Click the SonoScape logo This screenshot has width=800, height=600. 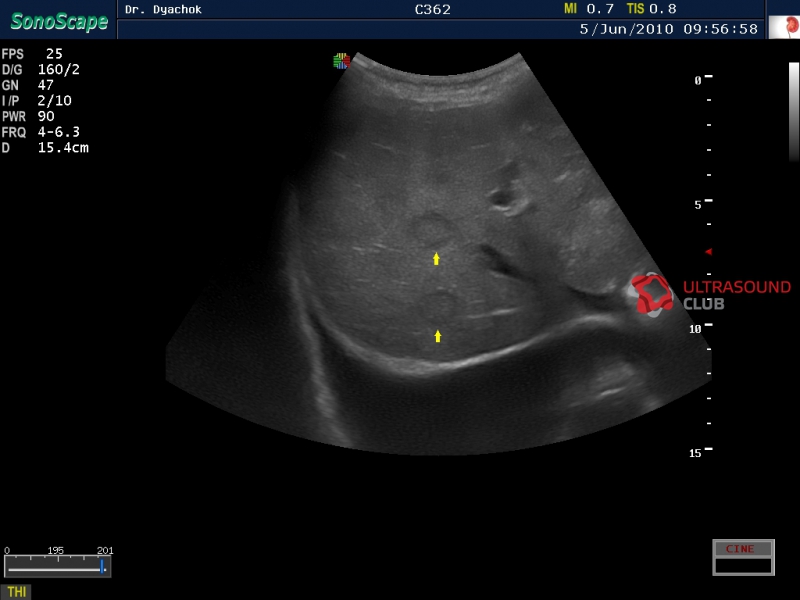59,21
